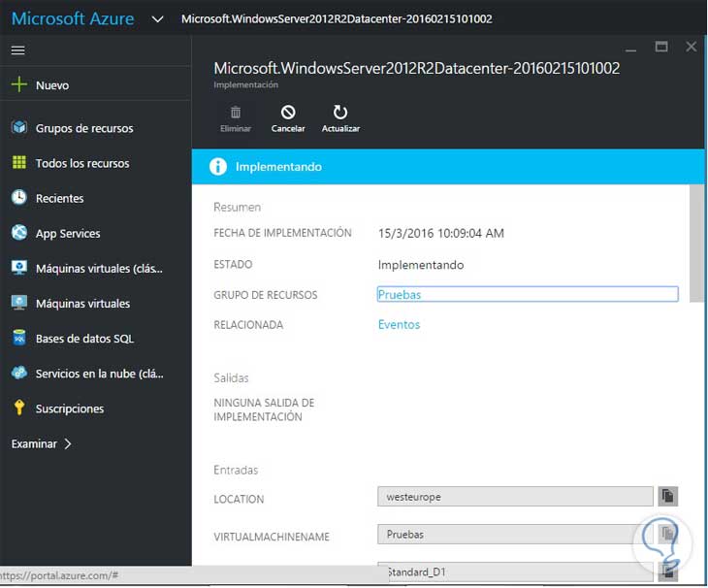
Task: Open Grupos de recursos cube icon
Action: [19, 127]
